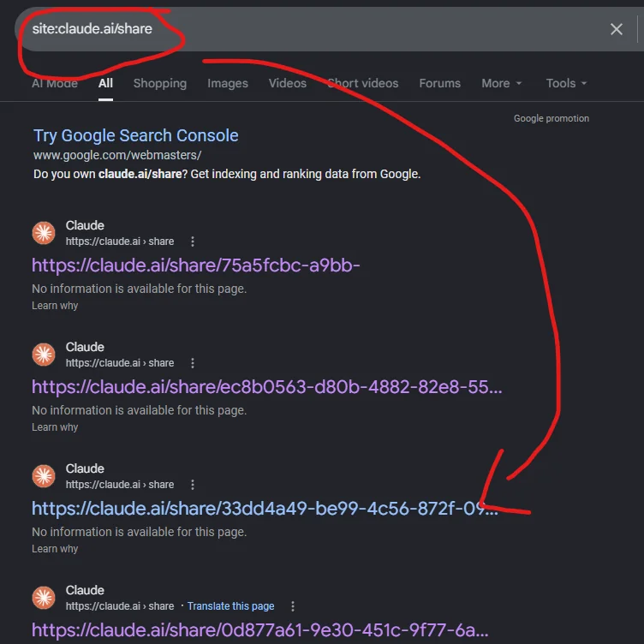Click the claude.ai › share breadcrumb of ec8b0563 result
Image resolution: width=644 pixels, height=644 pixels.
coord(120,363)
